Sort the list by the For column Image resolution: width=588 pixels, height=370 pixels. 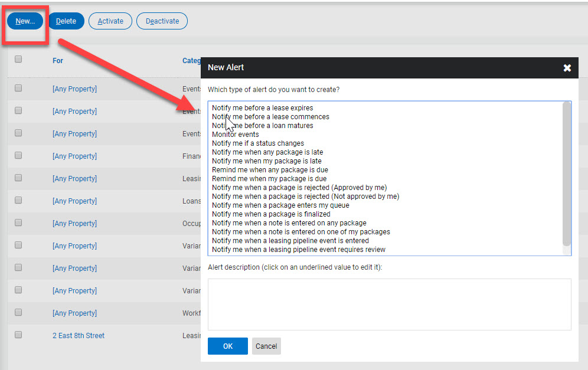coord(57,60)
